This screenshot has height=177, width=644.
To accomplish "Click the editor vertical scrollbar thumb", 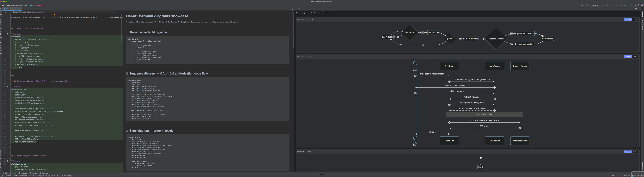I will [x=122, y=28].
